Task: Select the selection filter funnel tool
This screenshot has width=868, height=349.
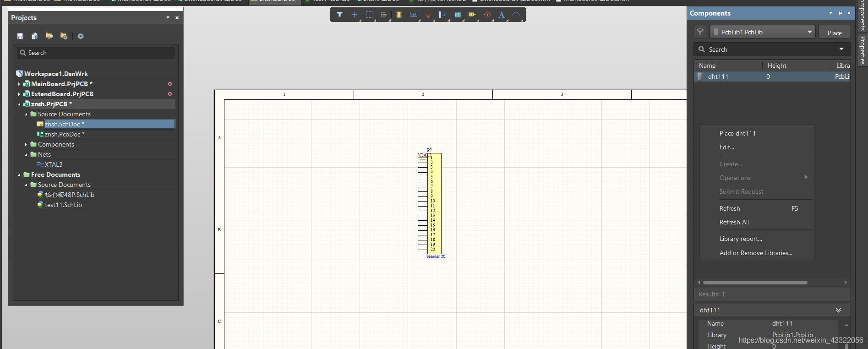Action: click(339, 15)
